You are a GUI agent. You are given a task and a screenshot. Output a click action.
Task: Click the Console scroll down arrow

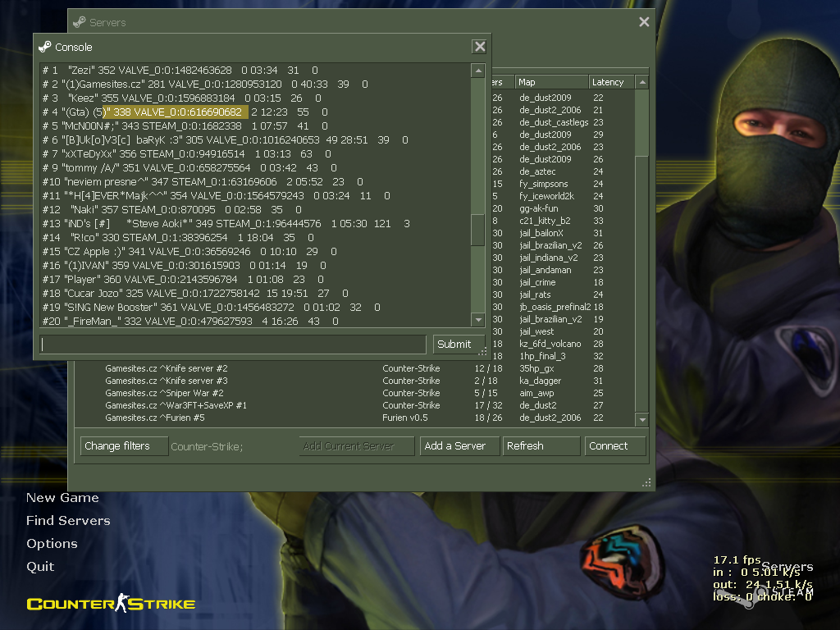coord(478,320)
